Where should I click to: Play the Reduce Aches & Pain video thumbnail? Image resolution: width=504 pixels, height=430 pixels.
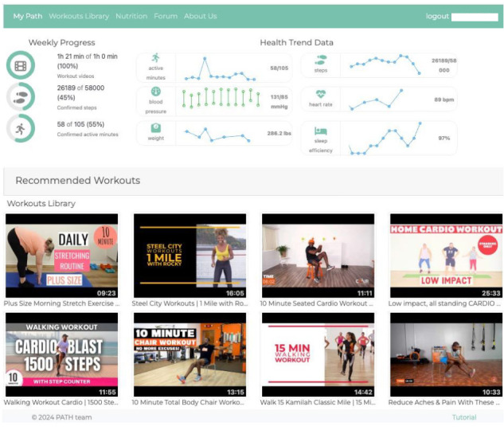[446, 354]
